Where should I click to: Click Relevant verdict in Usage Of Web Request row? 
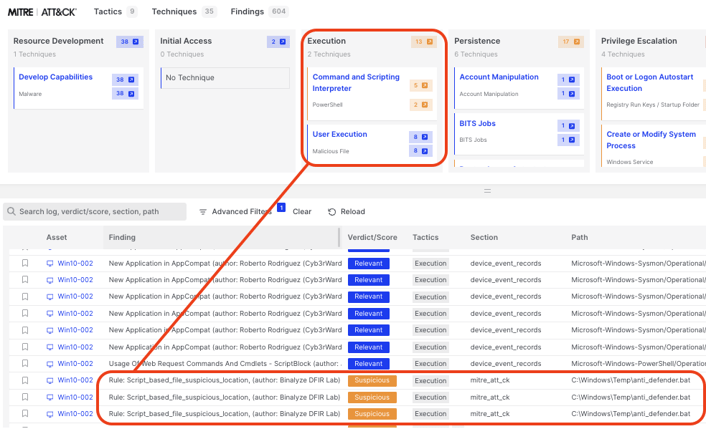(x=368, y=363)
